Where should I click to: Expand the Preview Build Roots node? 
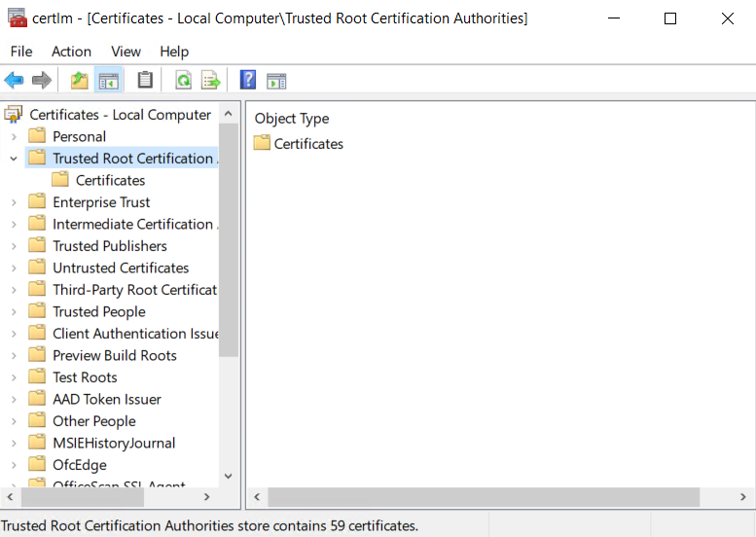[14, 356]
